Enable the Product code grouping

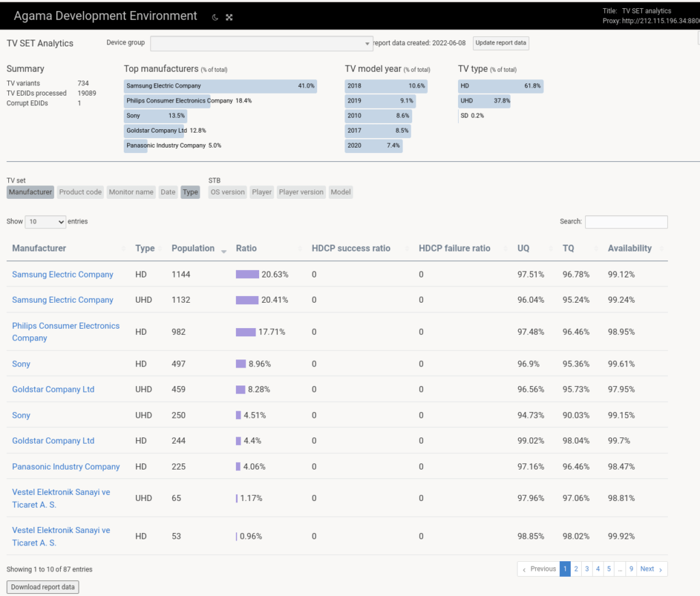coord(80,192)
